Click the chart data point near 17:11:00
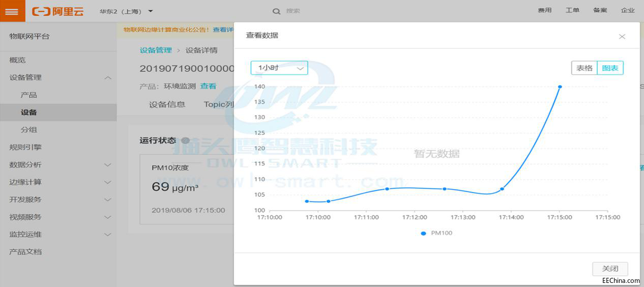This screenshot has width=644, height=287. pos(387,189)
